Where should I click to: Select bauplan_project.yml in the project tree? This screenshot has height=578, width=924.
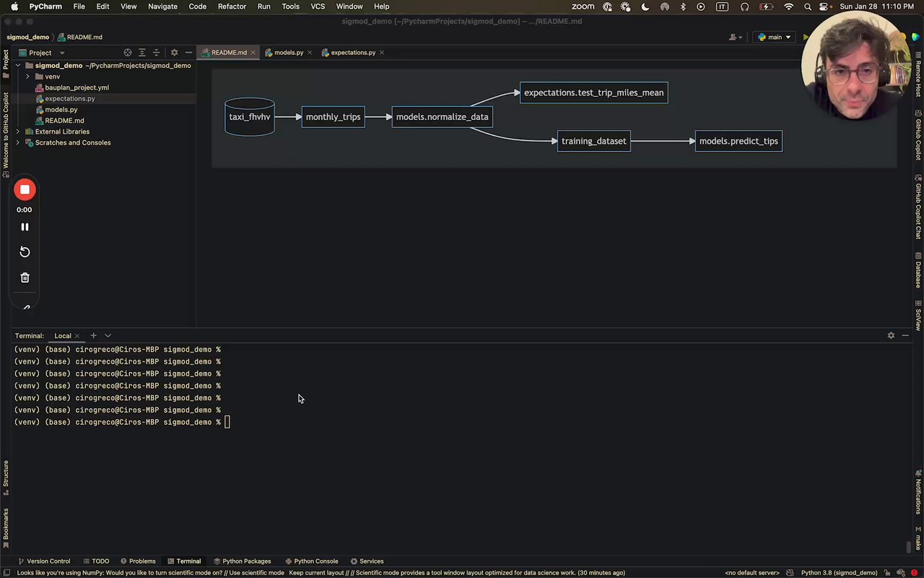[x=77, y=87]
